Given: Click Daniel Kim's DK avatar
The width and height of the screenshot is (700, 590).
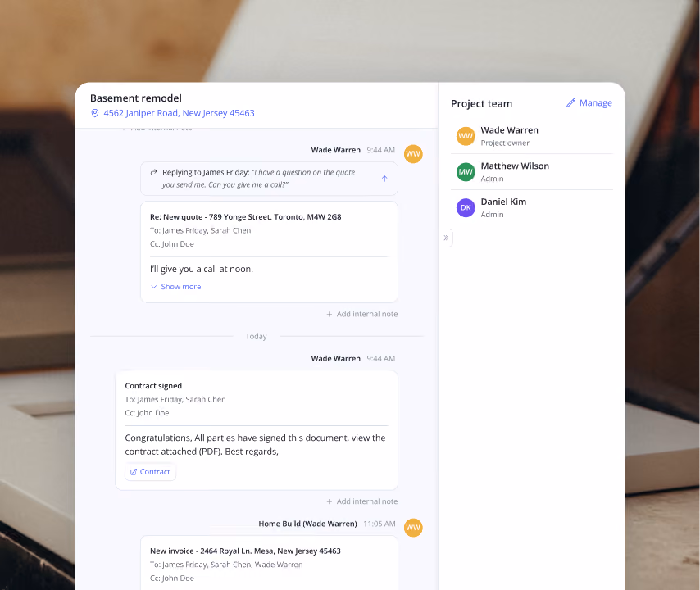Looking at the screenshot, I should tap(466, 207).
